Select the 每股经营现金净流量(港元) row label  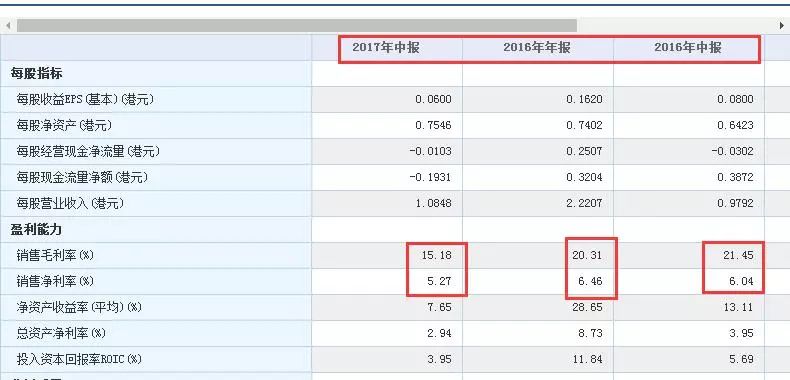[x=88, y=151]
